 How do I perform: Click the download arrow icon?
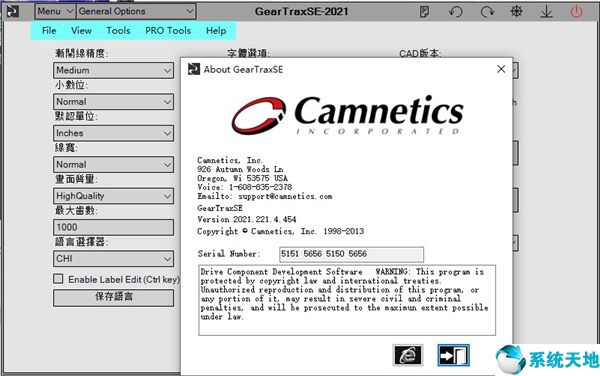(x=546, y=12)
